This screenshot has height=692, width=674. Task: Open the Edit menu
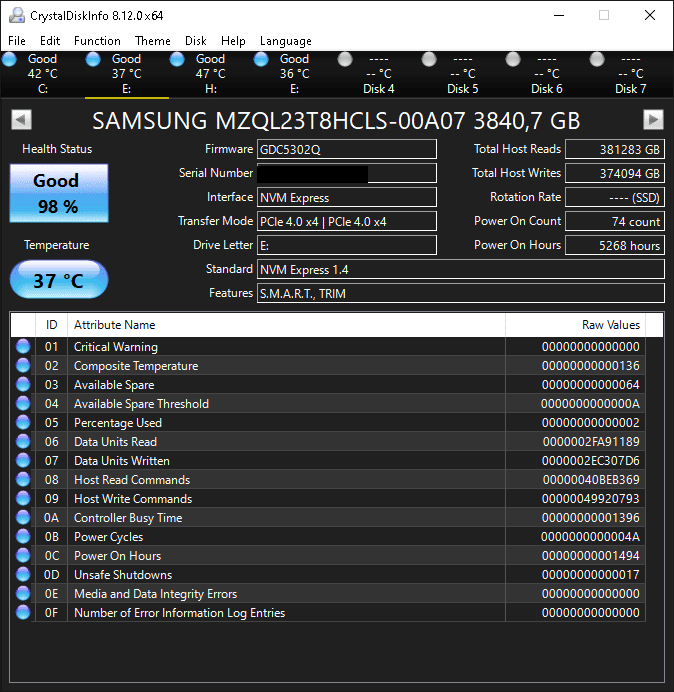coord(50,41)
